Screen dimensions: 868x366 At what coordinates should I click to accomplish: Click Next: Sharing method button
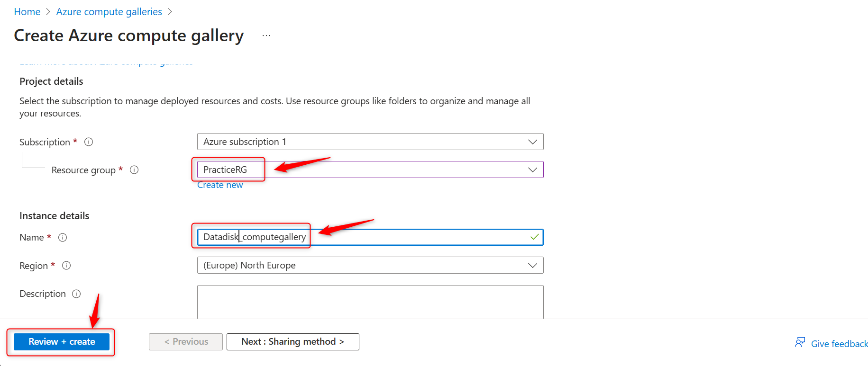tap(293, 342)
